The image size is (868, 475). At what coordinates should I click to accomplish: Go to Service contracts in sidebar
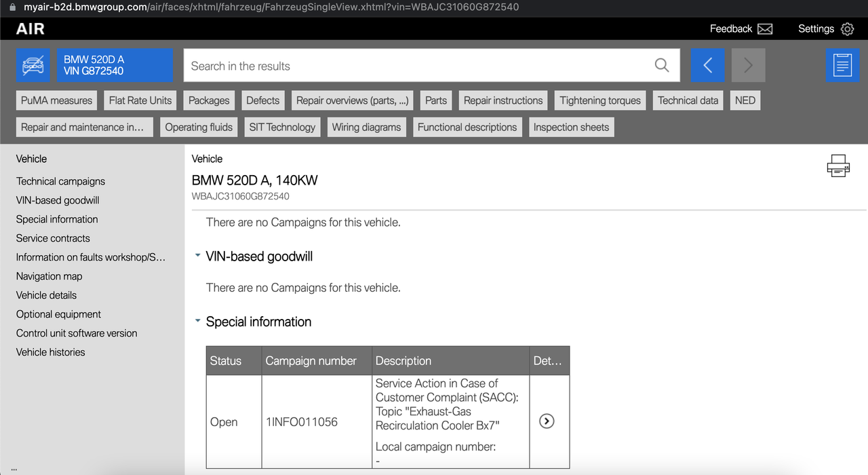[x=53, y=238]
